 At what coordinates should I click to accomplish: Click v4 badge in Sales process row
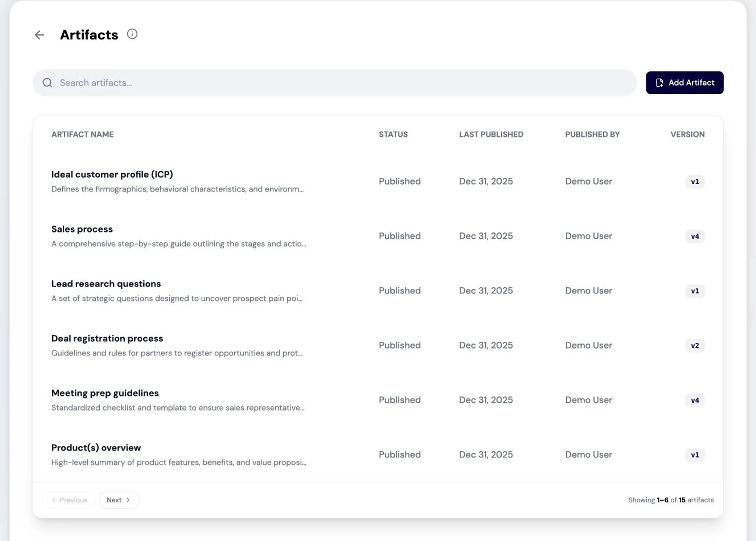[x=695, y=236]
